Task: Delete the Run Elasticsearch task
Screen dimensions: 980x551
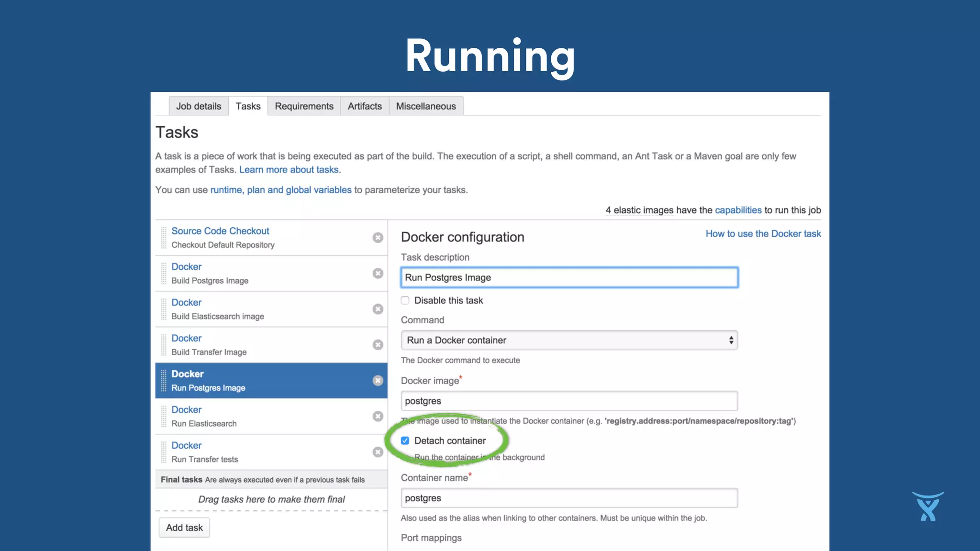Action: point(378,416)
